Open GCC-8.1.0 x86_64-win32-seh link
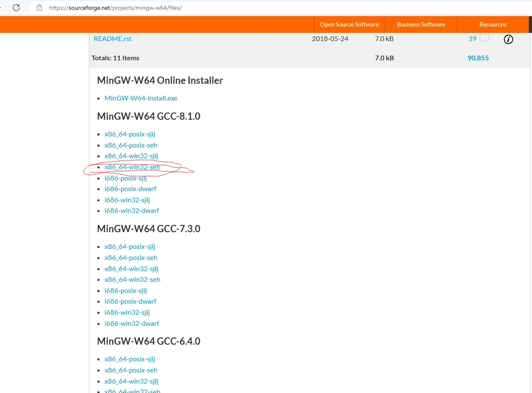The height and width of the screenshot is (393, 532). coord(132,167)
